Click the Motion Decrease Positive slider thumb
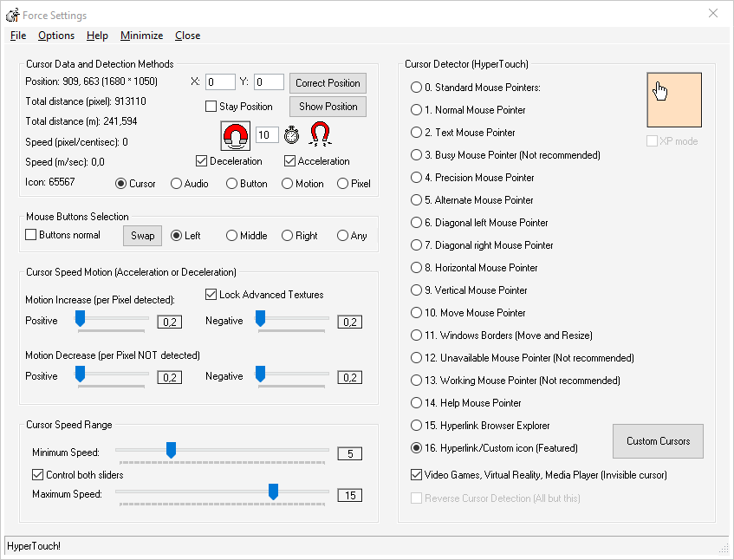 coord(80,374)
